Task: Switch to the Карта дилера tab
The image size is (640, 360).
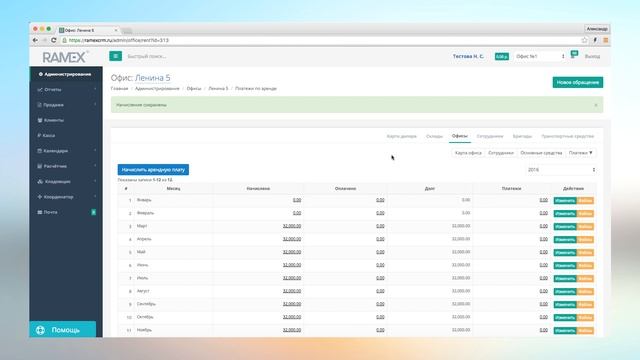Action: pyautogui.click(x=402, y=136)
